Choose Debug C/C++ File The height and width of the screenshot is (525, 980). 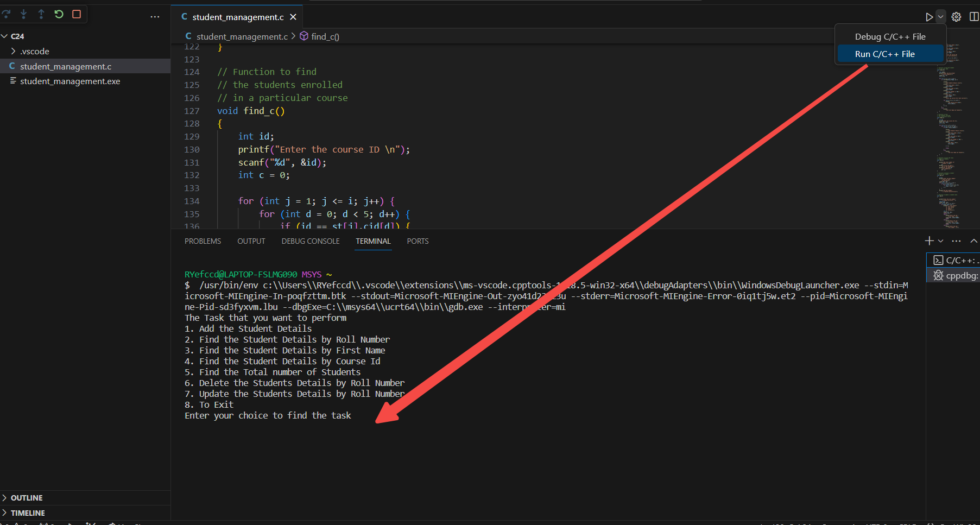coord(890,36)
